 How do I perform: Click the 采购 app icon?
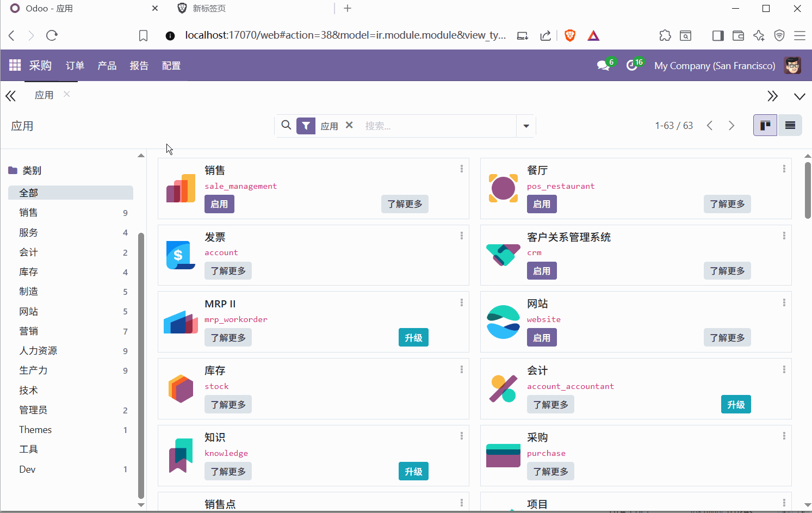pos(503,456)
